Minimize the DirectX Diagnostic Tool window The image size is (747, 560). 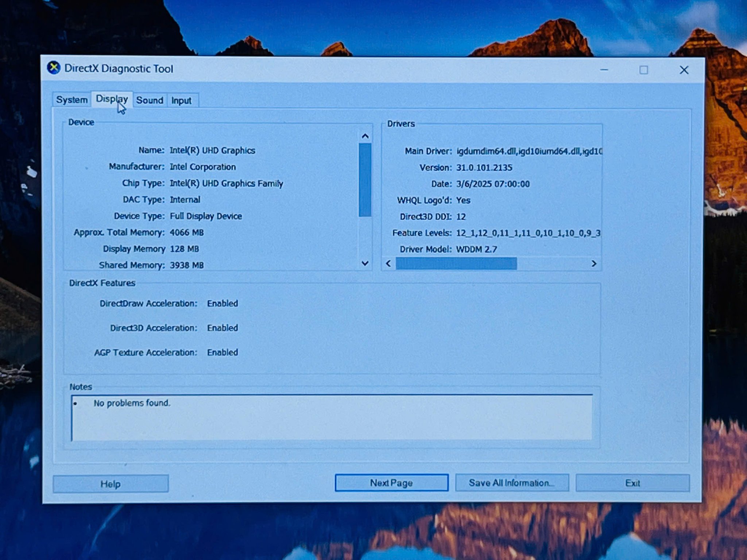pyautogui.click(x=604, y=70)
